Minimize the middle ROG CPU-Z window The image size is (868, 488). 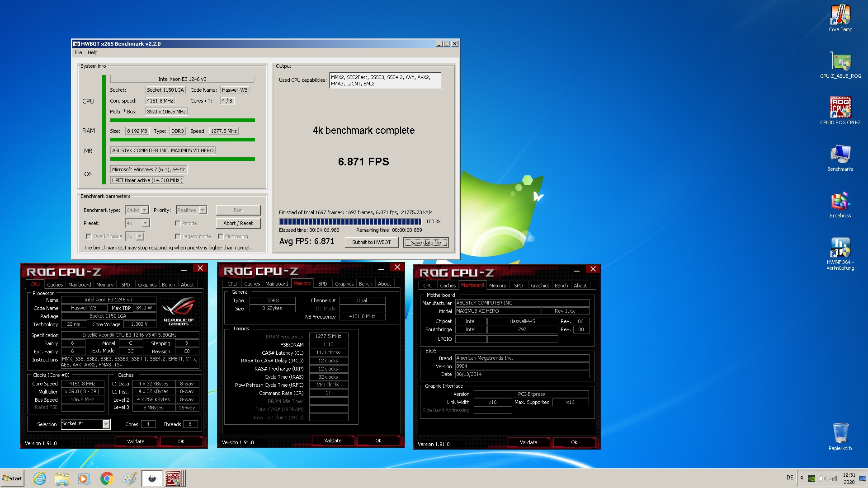point(381,268)
